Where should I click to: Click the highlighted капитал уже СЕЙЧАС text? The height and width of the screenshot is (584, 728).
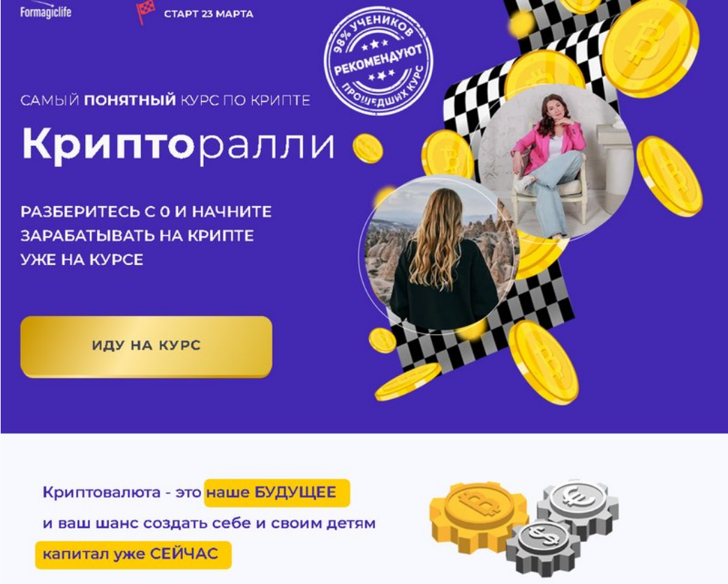(x=133, y=554)
